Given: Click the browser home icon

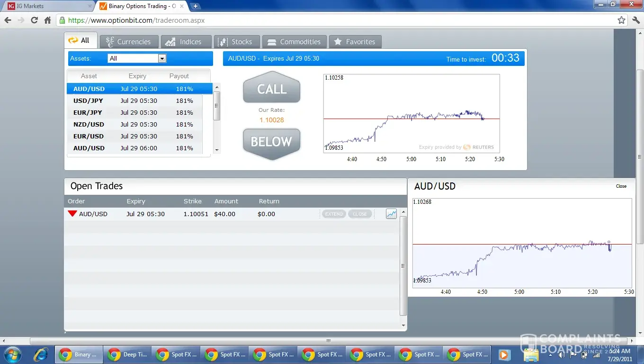Looking at the screenshot, I should point(47,20).
